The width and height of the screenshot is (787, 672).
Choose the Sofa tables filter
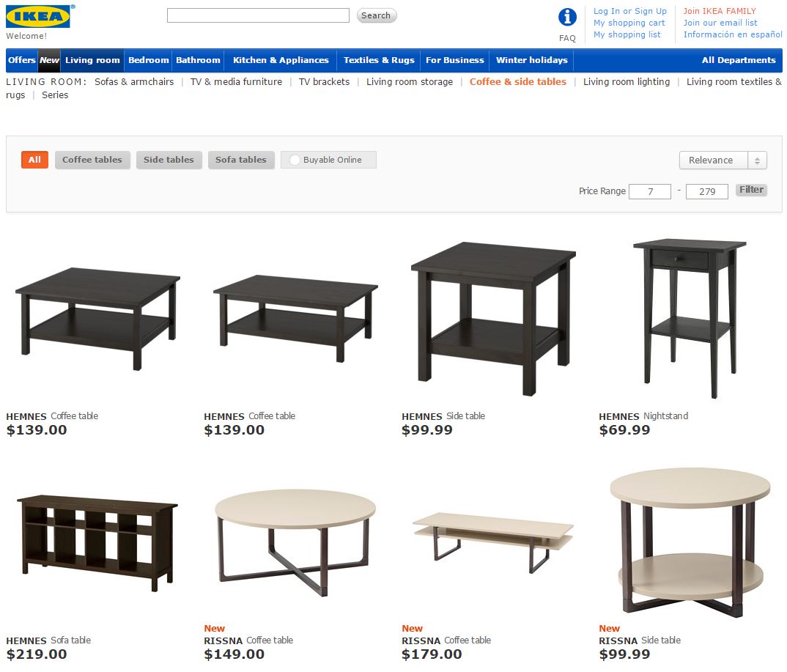[x=241, y=160]
